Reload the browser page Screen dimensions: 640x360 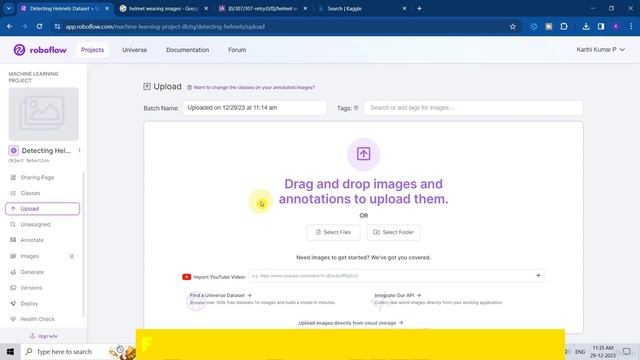(x=39, y=27)
